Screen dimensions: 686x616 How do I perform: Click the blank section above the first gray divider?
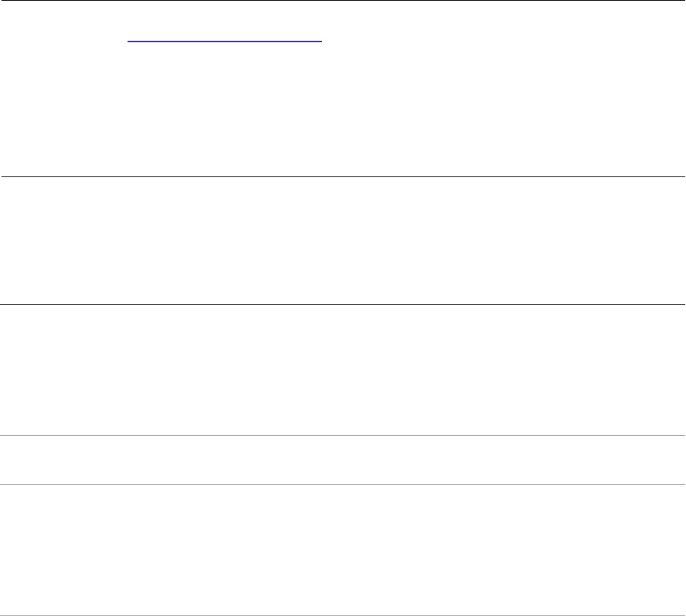click(x=343, y=370)
